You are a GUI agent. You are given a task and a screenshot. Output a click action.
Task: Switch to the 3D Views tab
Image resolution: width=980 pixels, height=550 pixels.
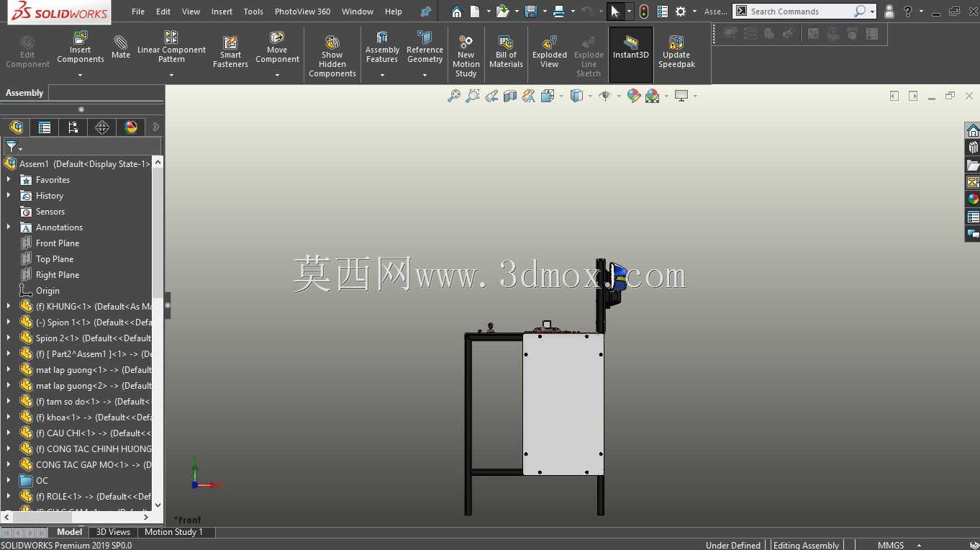tap(113, 532)
